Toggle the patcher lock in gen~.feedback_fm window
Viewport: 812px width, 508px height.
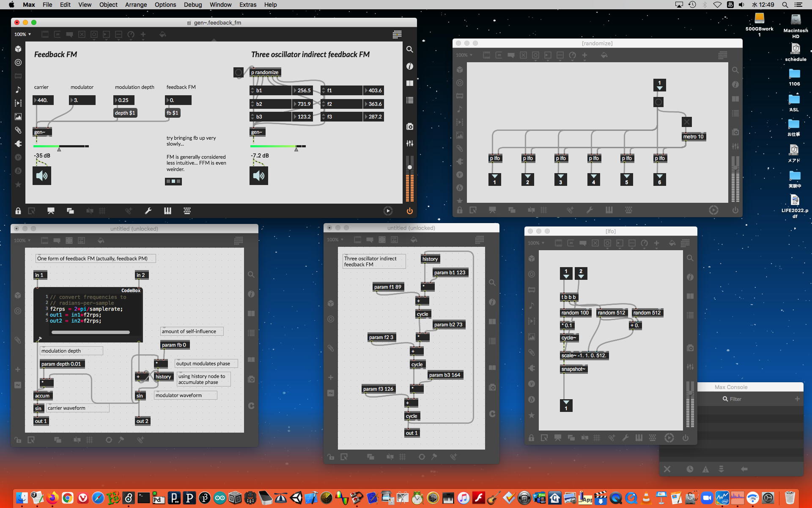[18, 211]
